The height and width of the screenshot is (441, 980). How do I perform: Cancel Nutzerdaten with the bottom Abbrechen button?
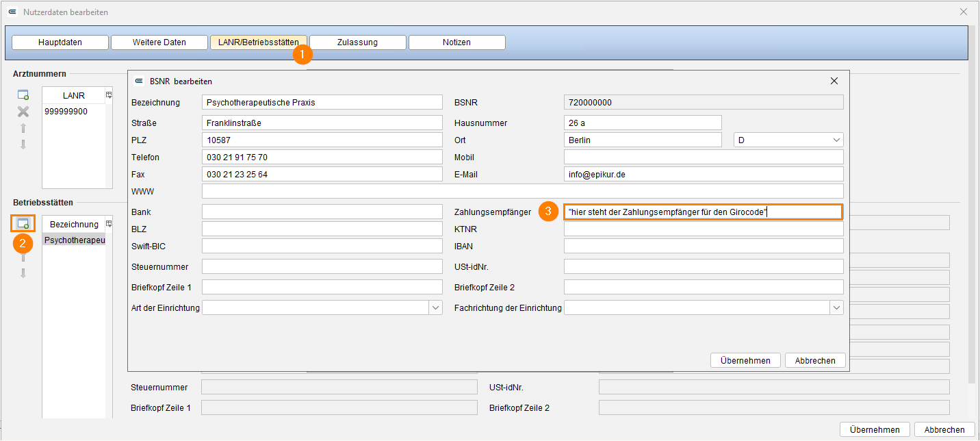coord(944,429)
